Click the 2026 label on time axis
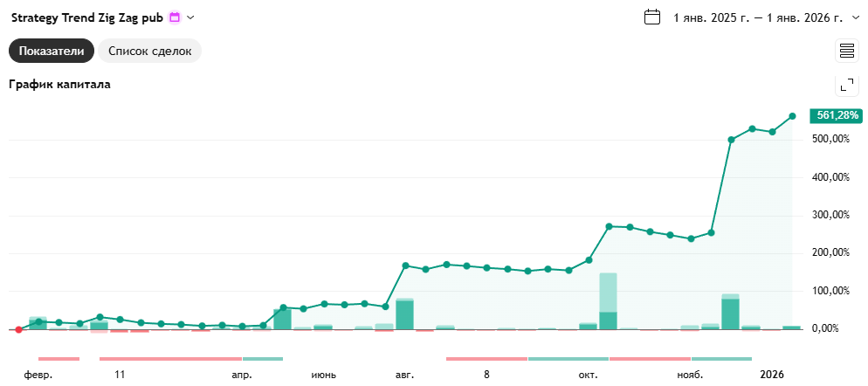This screenshot has height=386, width=868. [x=772, y=375]
